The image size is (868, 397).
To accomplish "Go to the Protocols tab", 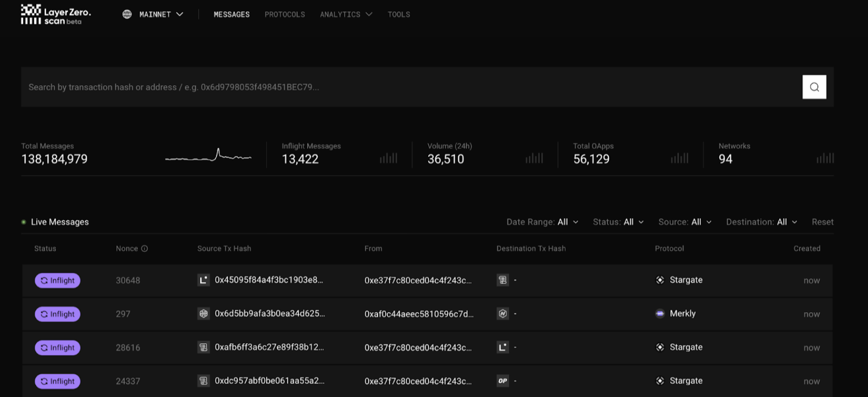I will point(285,15).
